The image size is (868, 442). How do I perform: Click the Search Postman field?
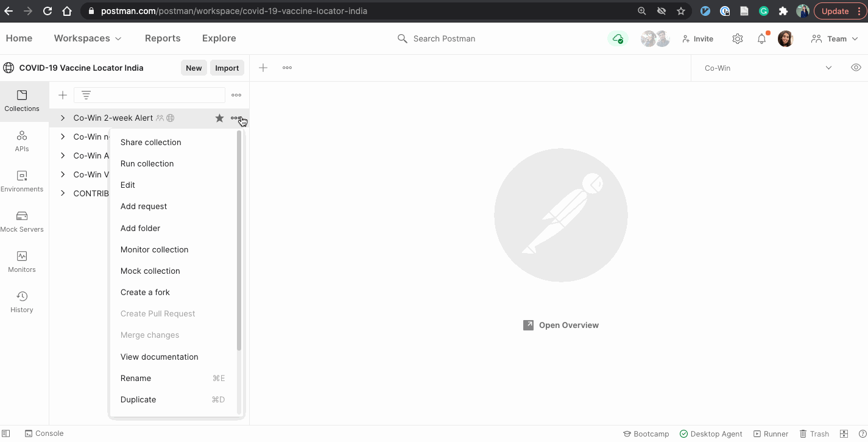[x=437, y=38]
